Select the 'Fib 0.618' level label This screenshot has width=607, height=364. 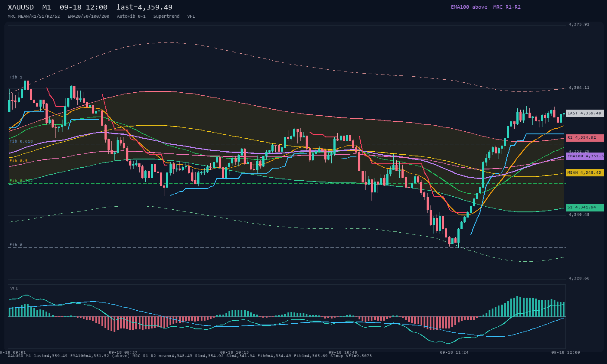[x=21, y=141]
